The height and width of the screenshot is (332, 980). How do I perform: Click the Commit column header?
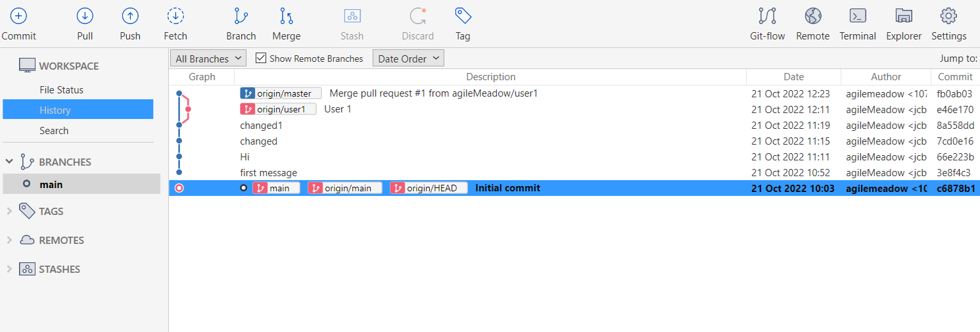click(x=955, y=77)
